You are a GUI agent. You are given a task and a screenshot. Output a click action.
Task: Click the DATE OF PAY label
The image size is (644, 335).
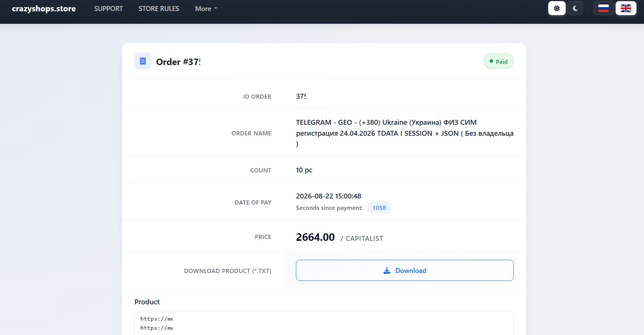[253, 203]
